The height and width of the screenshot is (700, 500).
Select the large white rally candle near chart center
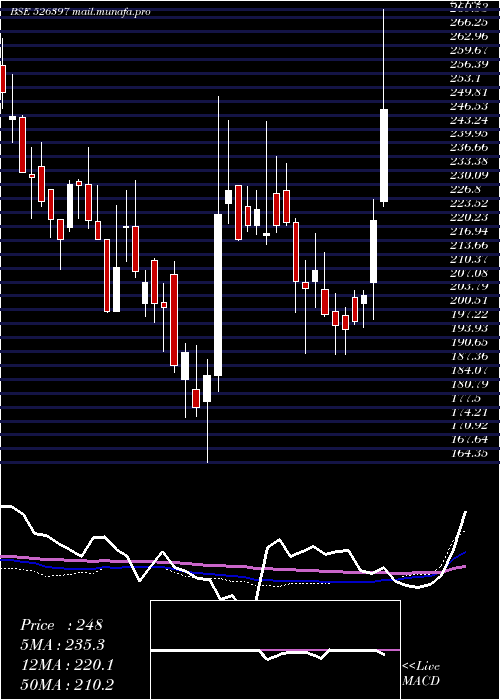point(218,295)
